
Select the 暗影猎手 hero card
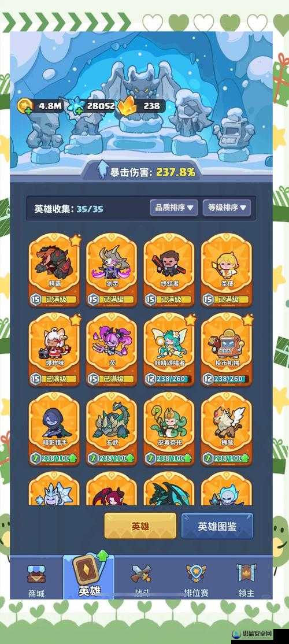[x=54, y=429]
